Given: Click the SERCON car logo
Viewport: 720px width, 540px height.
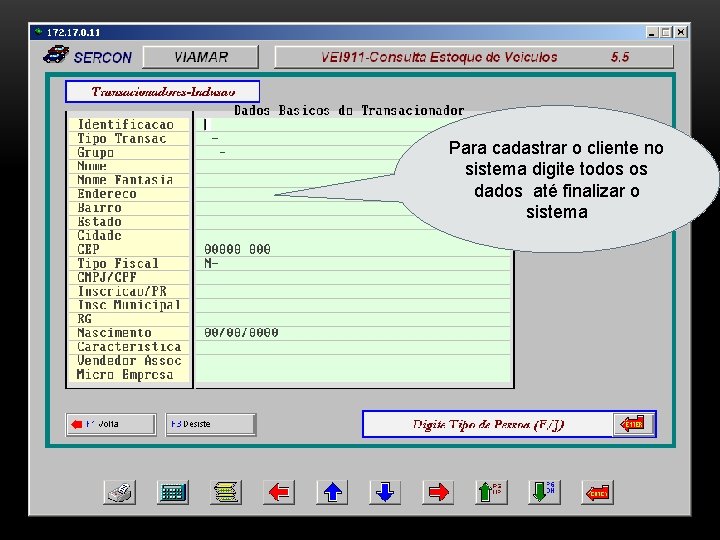Looking at the screenshot, I should click(56, 54).
